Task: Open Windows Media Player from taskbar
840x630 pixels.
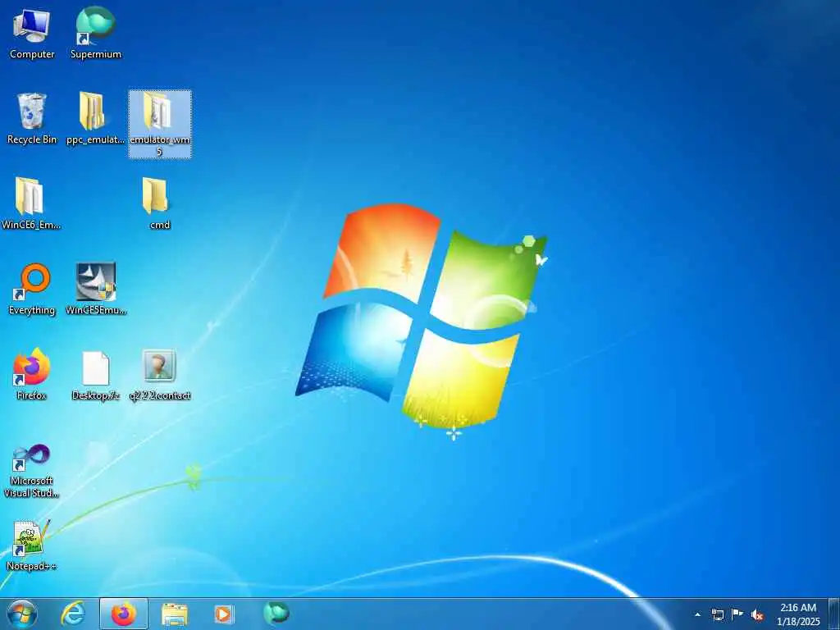Action: click(x=223, y=614)
